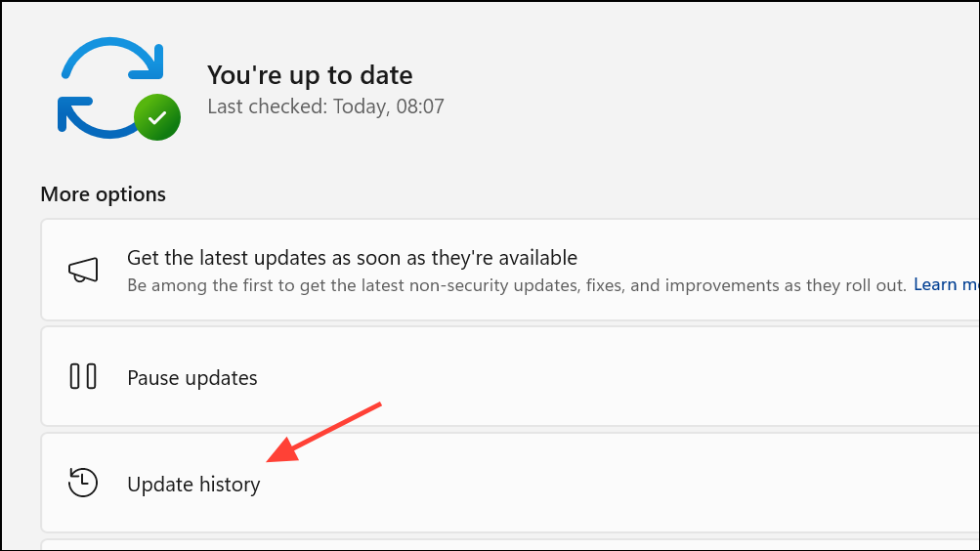Click the "Be among the first" description text
This screenshot has height=551, width=980.
(517, 285)
